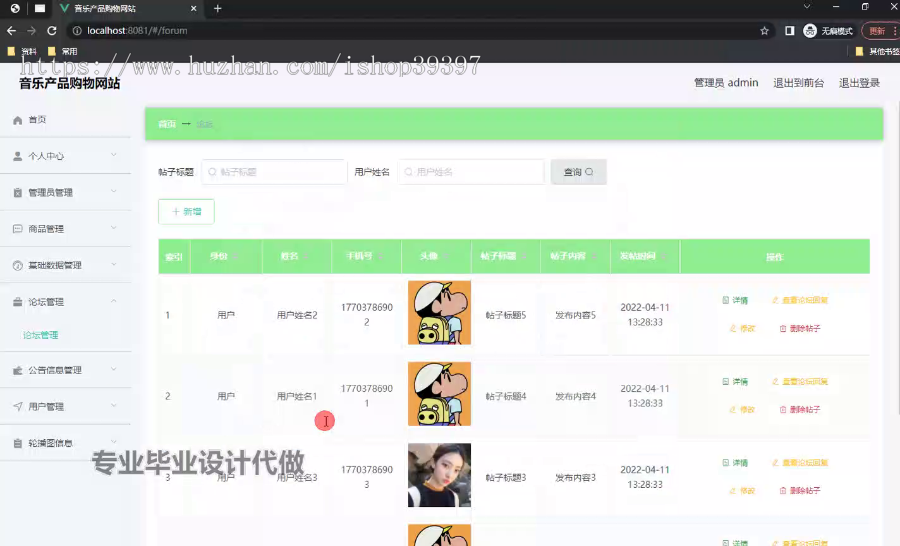Click 删除帖子 for 帖子标题4 row

(x=800, y=409)
